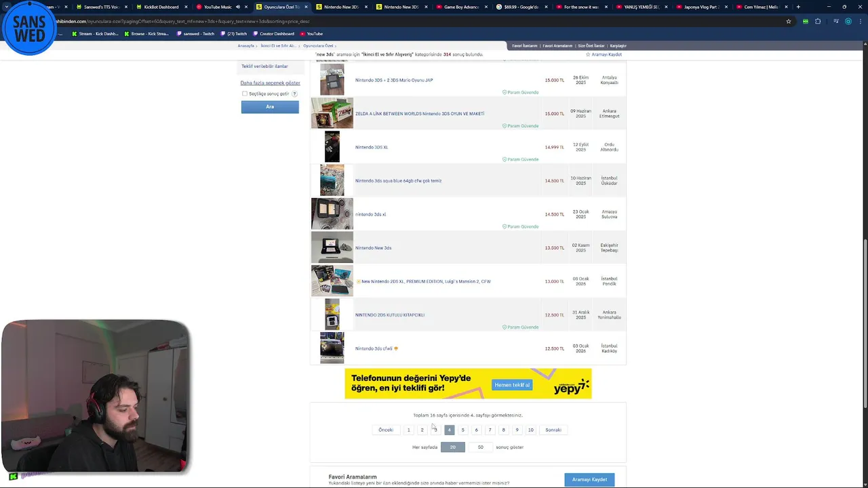Click thumbnail of Nintendo New 3ds listing
The height and width of the screenshot is (488, 868).
(x=332, y=247)
